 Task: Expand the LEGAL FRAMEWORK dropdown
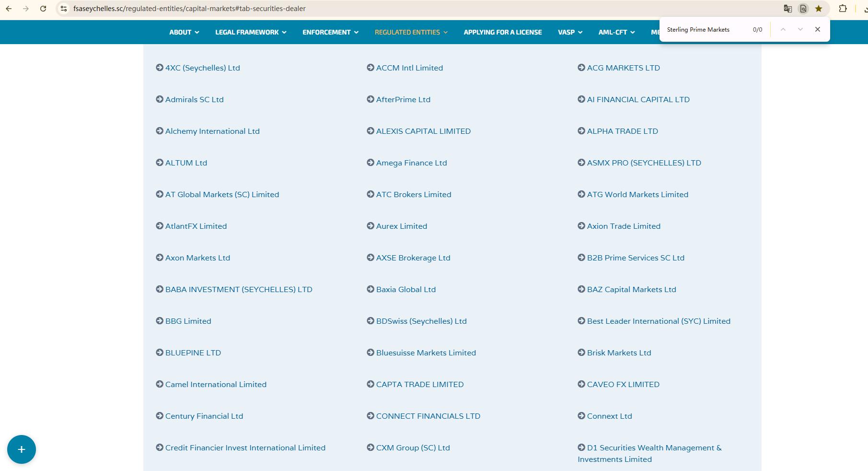tap(251, 32)
